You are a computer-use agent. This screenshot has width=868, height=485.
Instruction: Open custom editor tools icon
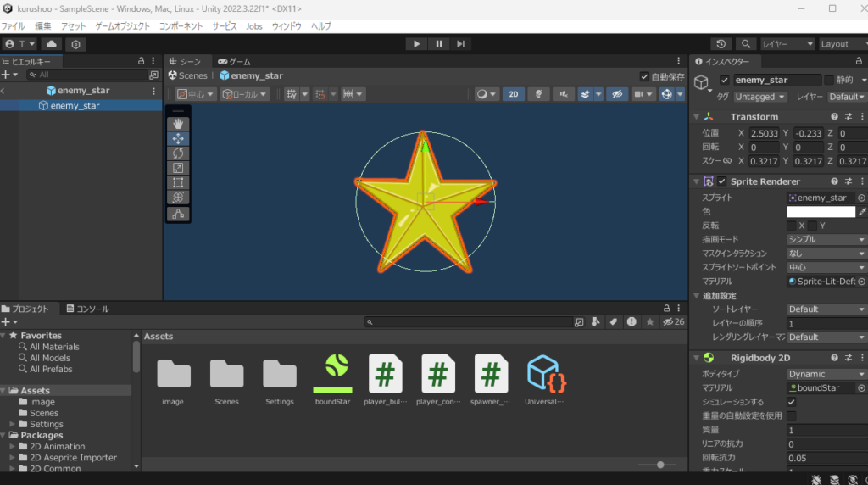coord(178,214)
